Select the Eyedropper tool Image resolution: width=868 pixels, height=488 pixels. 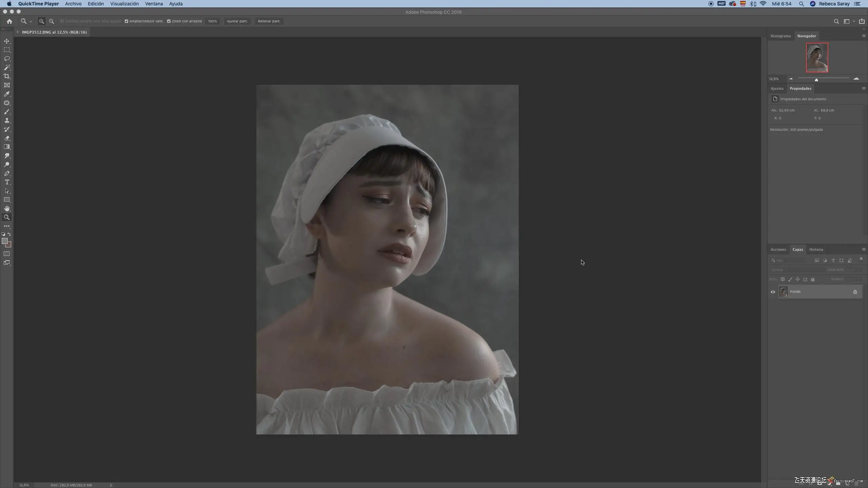point(7,94)
